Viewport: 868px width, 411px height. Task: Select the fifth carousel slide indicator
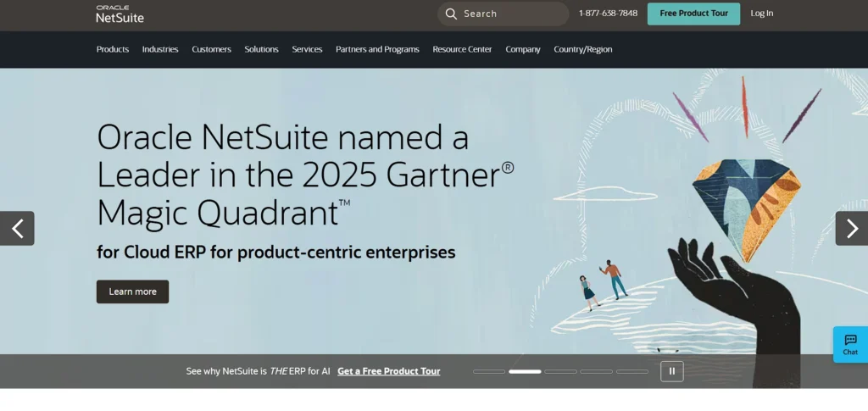(x=632, y=372)
